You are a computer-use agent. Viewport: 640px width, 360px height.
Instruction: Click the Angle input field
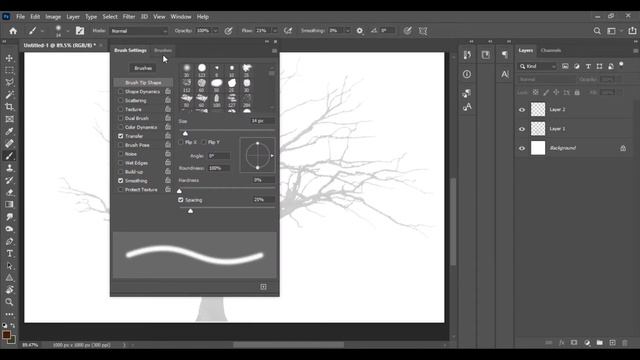coord(219,156)
